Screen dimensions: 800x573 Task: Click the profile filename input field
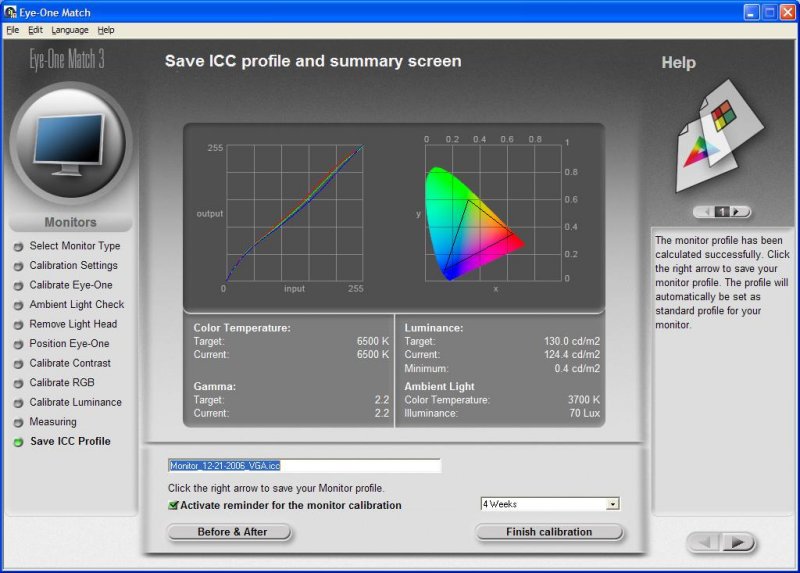(305, 465)
